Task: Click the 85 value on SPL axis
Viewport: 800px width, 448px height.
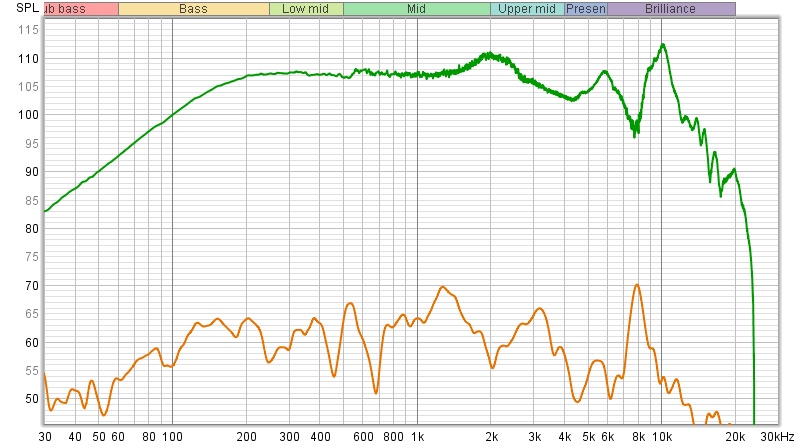Action: pos(32,201)
